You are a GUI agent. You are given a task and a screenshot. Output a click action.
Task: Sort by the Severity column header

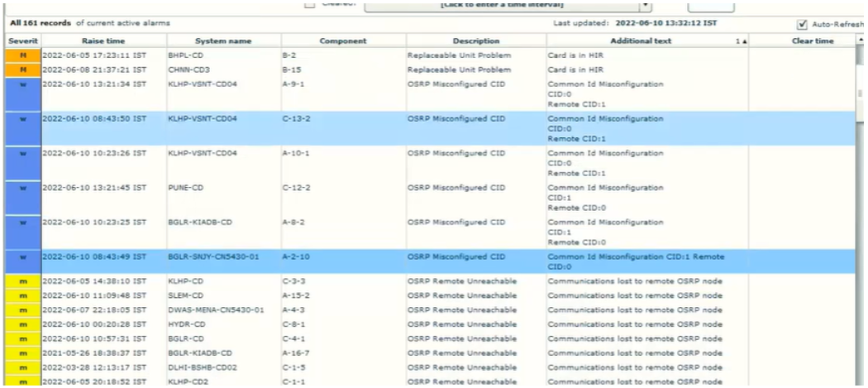[22, 41]
